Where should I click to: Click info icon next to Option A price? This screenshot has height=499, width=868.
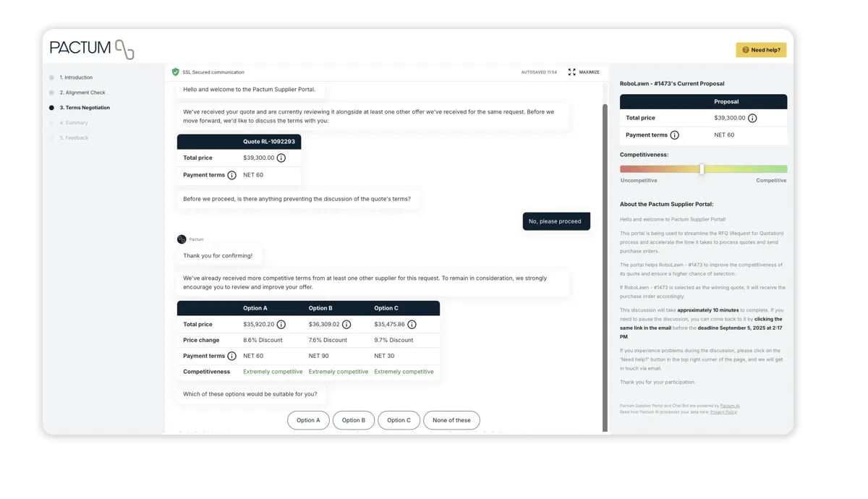281,325
